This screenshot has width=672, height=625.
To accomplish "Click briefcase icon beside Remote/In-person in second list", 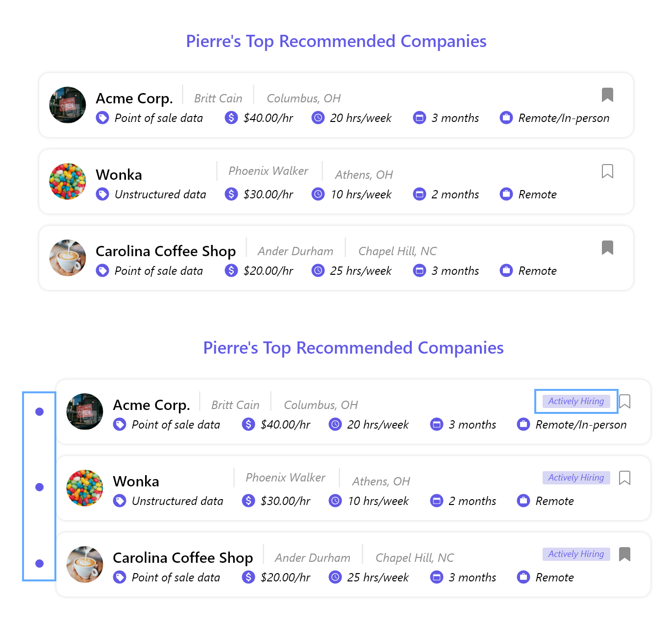I will tap(523, 425).
